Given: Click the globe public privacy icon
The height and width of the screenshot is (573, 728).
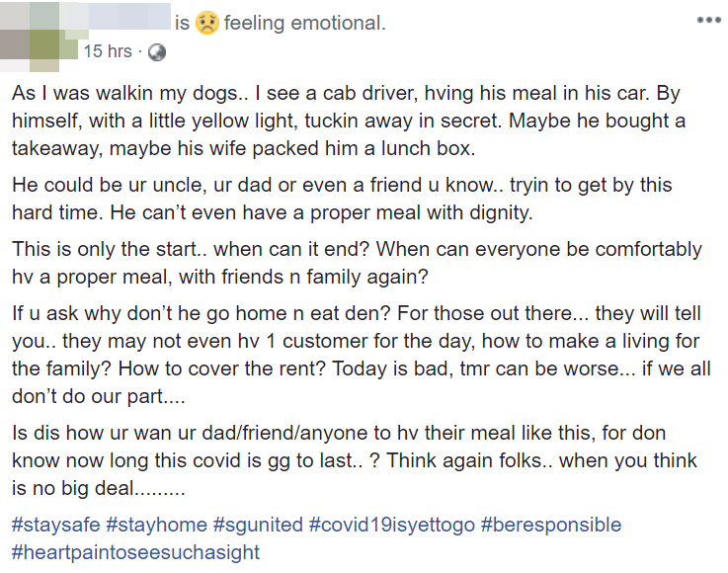Looking at the screenshot, I should click(156, 51).
